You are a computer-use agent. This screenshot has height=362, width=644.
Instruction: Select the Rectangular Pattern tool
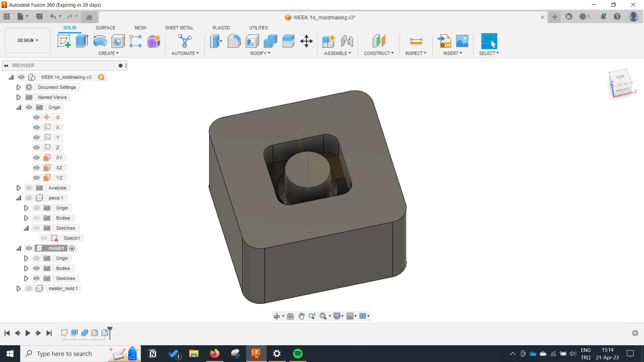[136, 41]
